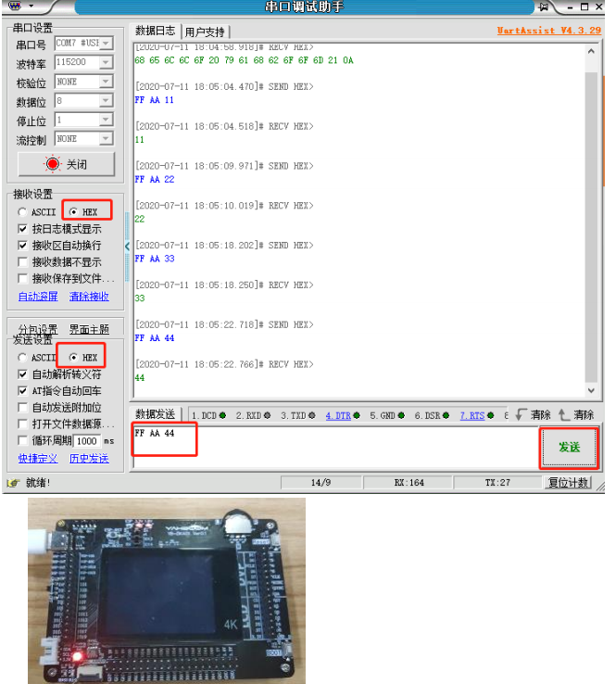Toggle 接收区自动换行 checkbox
This screenshot has width=616, height=684.
[22, 246]
